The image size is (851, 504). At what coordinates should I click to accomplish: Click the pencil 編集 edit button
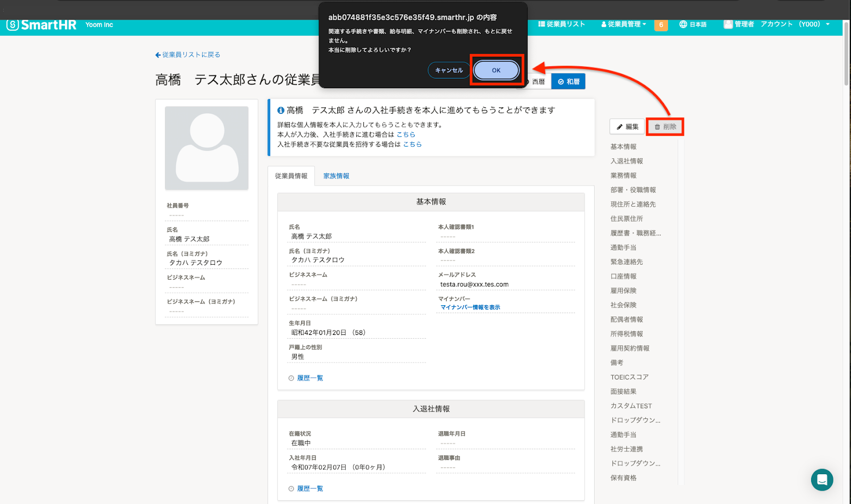point(627,127)
